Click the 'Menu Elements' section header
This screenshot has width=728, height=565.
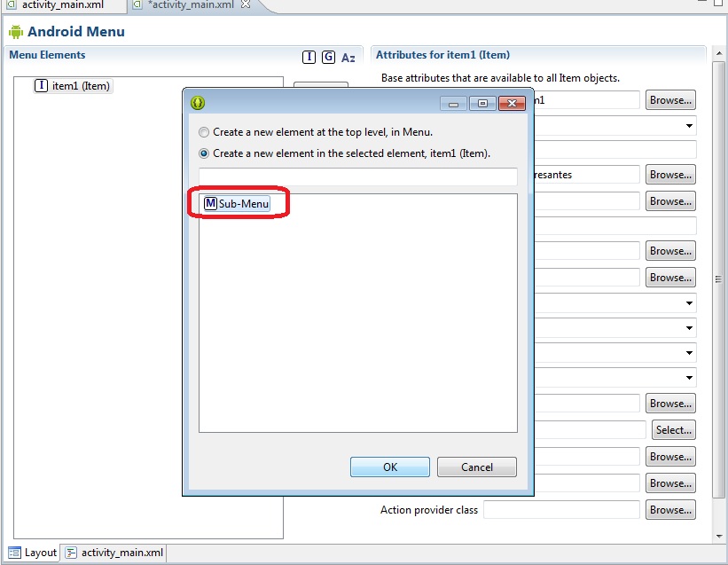point(47,55)
